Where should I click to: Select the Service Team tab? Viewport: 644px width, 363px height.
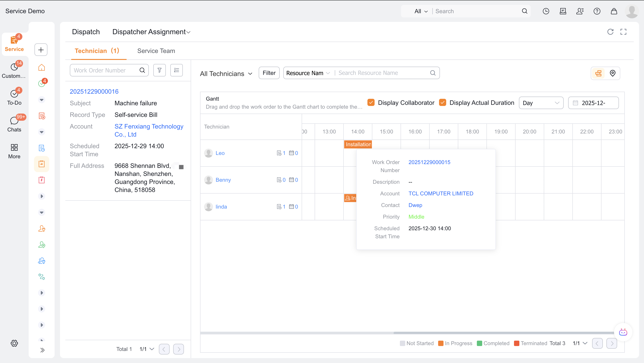pyautogui.click(x=156, y=51)
